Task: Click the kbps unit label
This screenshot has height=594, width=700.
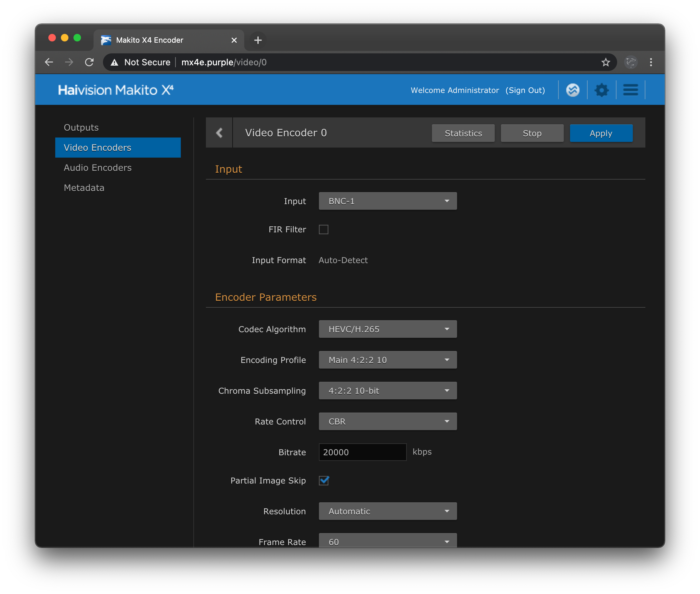Action: [422, 452]
